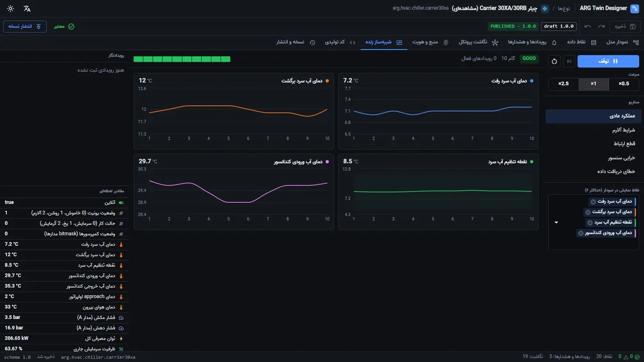Toggle the light/dark theme sun icon
Screen dimensions: 644x362
[11, 8]
